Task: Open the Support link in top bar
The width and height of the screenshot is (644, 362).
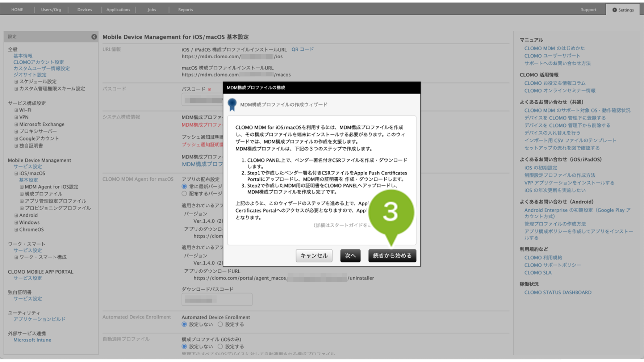Action: coord(589,10)
